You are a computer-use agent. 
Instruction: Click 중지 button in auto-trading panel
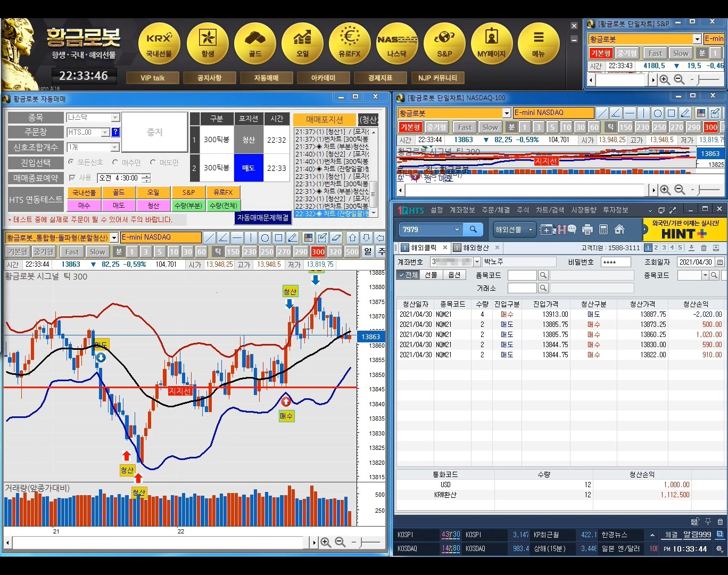pyautogui.click(x=154, y=132)
